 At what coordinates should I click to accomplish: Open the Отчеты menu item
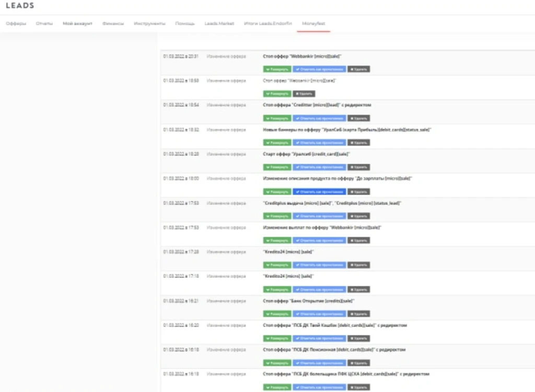click(44, 24)
